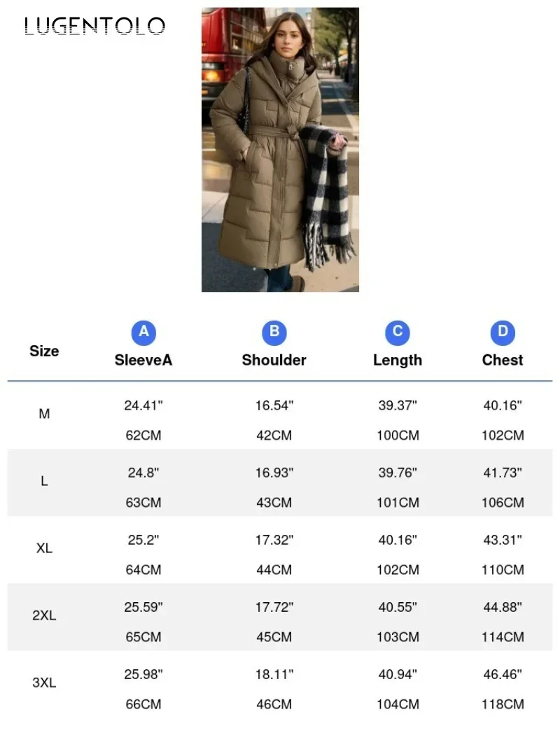Select the SleeveA column header

(x=143, y=360)
